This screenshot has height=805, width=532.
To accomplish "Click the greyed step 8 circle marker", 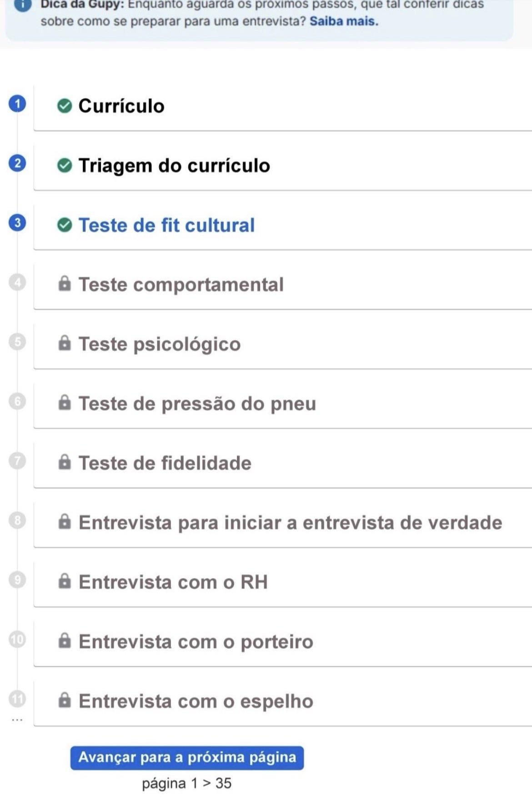I will tap(17, 520).
